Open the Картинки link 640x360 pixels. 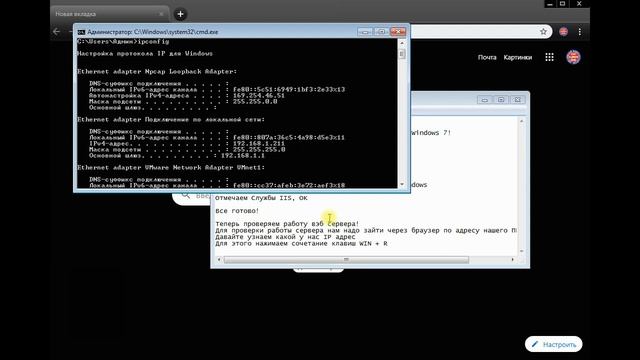coord(518,58)
